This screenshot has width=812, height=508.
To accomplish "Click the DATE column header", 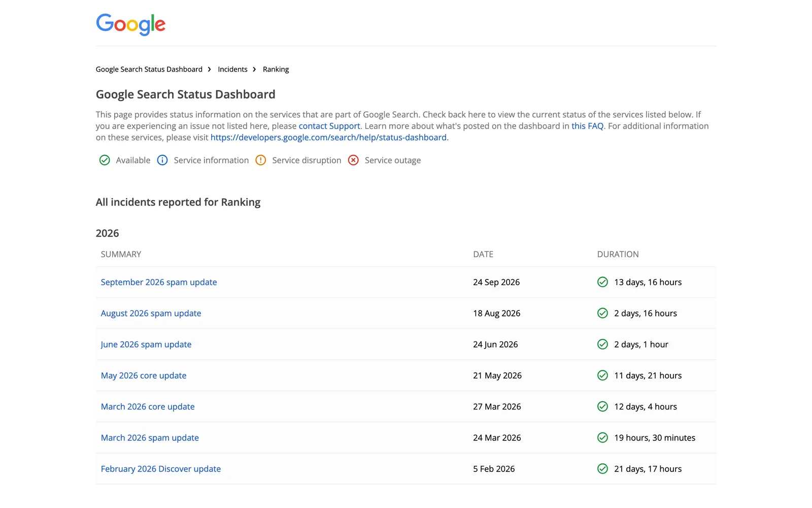I will 483,254.
